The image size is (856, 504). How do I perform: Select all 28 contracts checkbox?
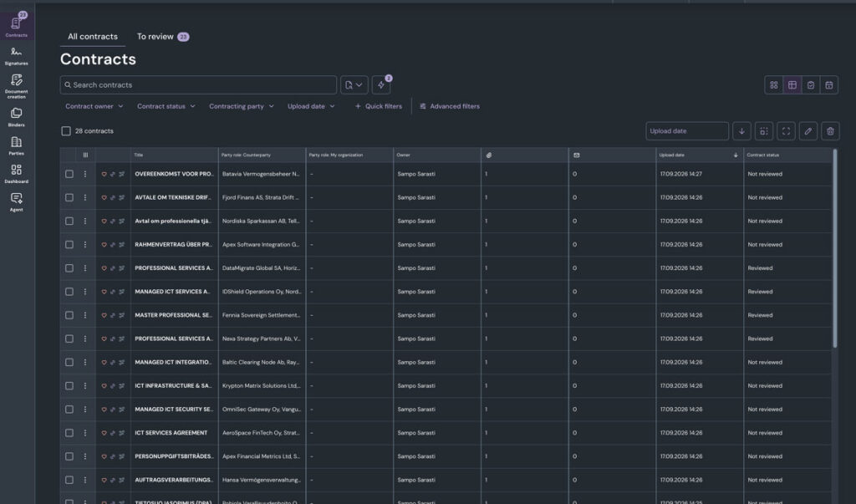(x=66, y=131)
